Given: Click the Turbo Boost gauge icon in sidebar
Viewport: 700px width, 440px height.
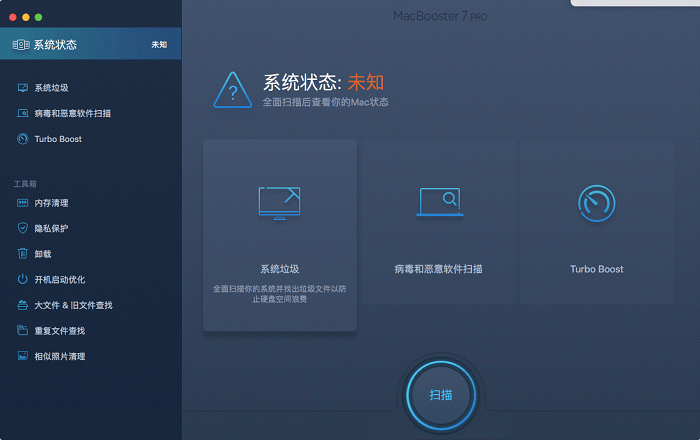Looking at the screenshot, I should (22, 139).
